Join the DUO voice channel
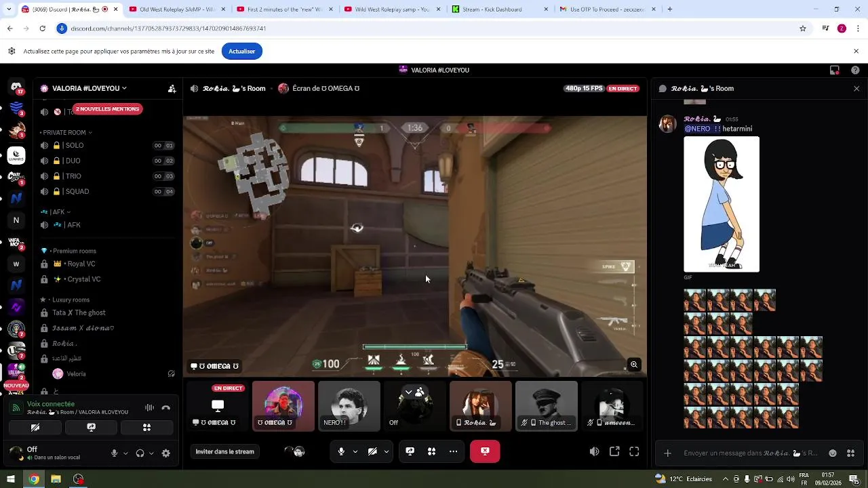 [106, 161]
